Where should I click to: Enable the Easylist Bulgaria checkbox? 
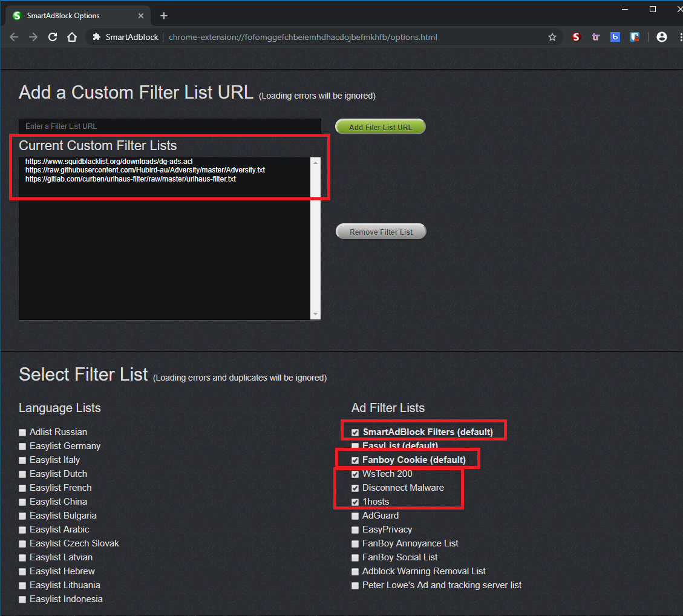[x=22, y=516]
